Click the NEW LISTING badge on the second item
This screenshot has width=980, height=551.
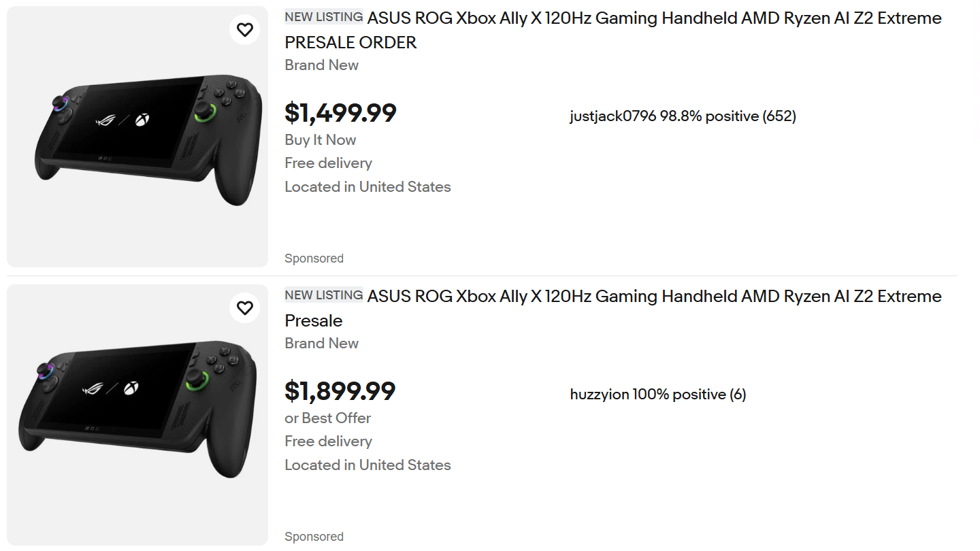[323, 295]
